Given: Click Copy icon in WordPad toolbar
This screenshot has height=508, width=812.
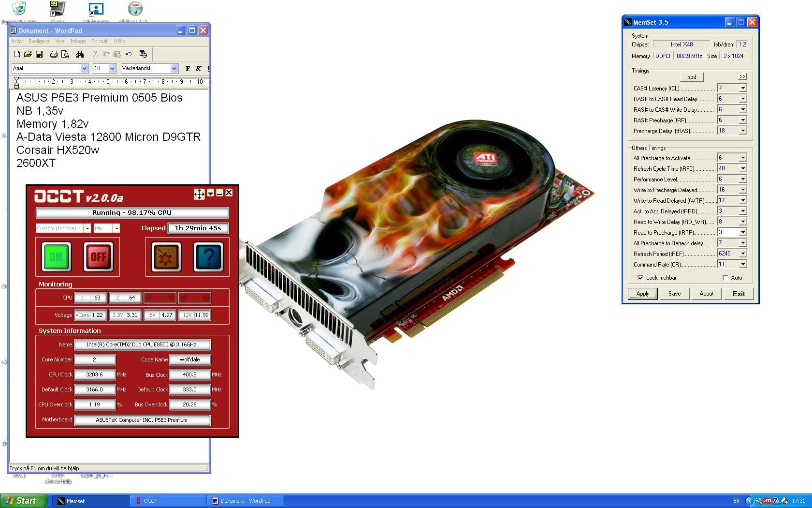Looking at the screenshot, I should [x=106, y=54].
